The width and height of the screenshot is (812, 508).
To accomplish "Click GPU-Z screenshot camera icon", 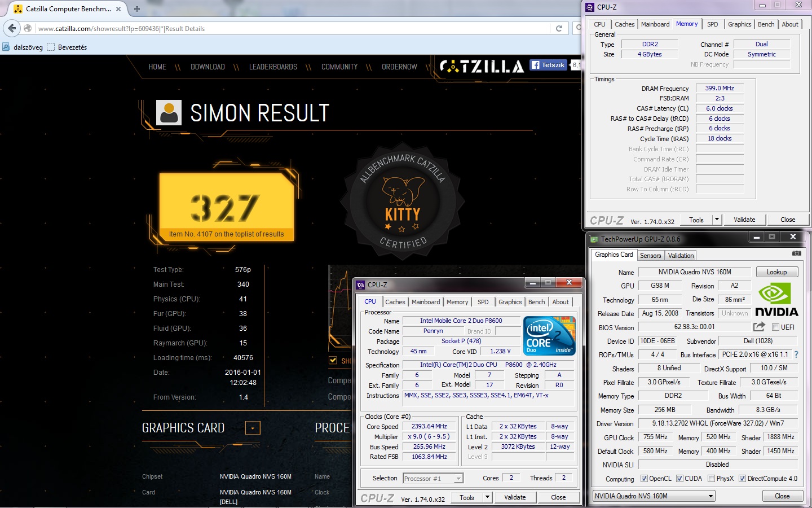I will point(796,253).
